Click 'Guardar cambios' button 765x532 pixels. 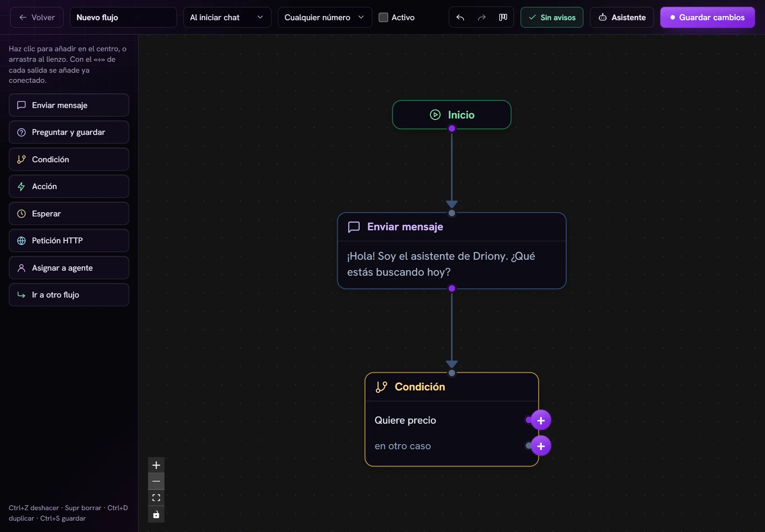(707, 17)
